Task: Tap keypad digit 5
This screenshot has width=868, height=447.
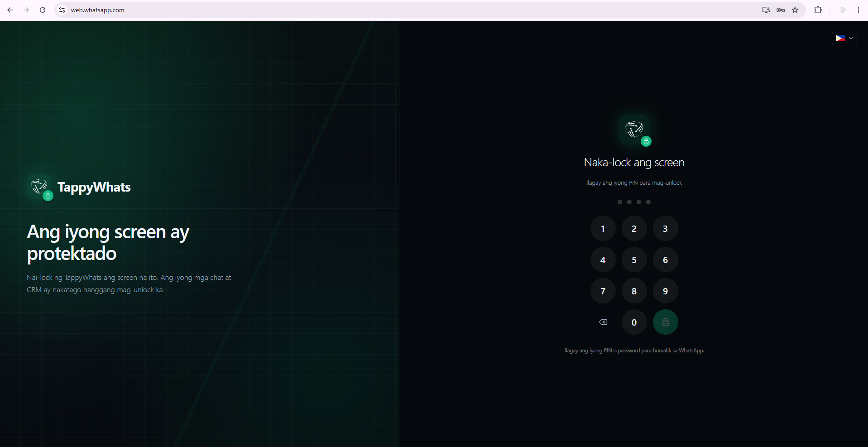Action: (634, 260)
